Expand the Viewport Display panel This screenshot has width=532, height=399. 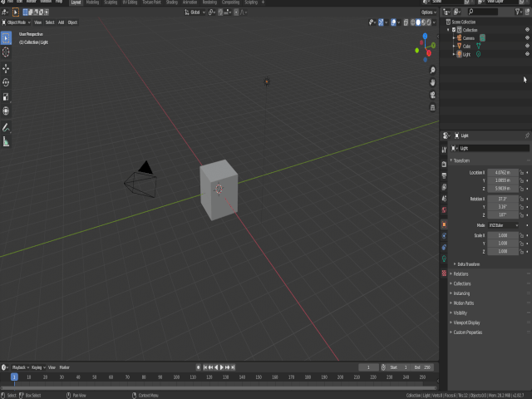click(465, 323)
